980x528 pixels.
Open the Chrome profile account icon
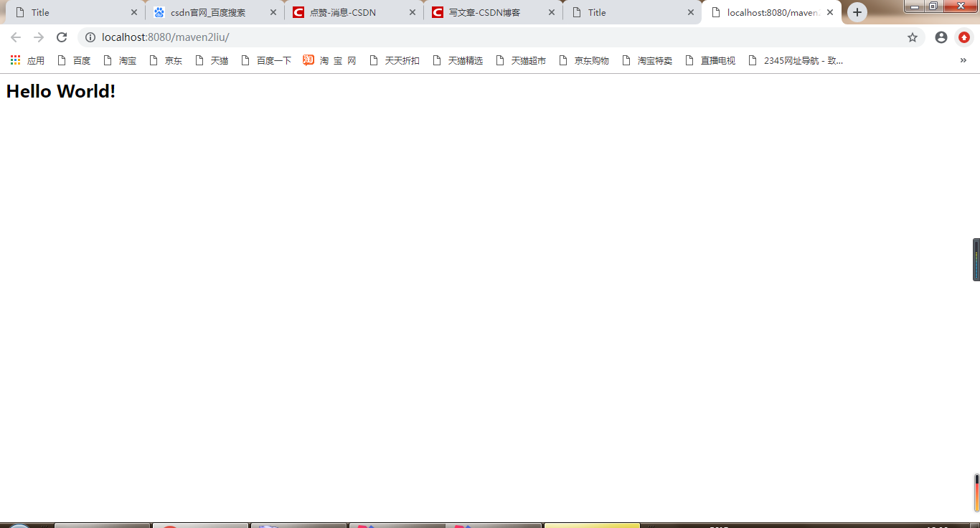(x=941, y=37)
